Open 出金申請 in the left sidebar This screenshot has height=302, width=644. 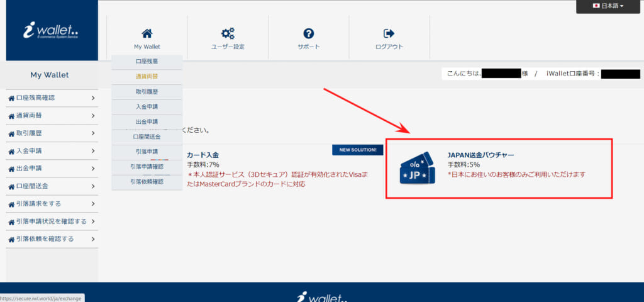(52, 169)
